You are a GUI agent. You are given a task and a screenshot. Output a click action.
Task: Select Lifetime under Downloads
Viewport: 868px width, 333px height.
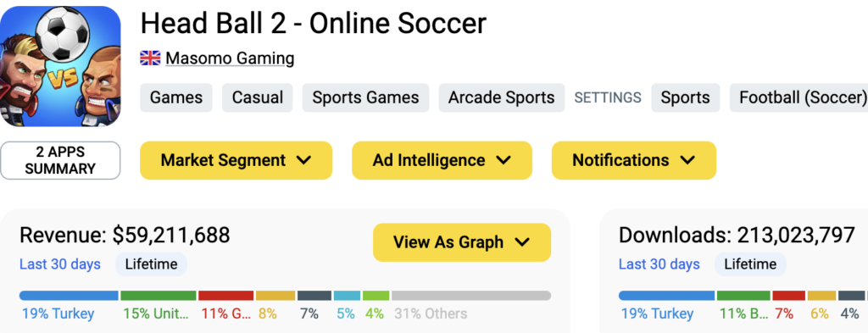pyautogui.click(x=750, y=264)
